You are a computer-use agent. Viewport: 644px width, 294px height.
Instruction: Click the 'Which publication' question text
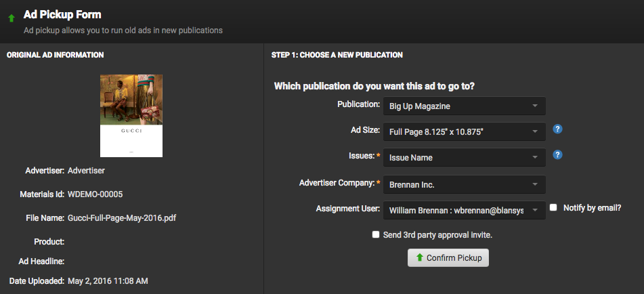[374, 86]
